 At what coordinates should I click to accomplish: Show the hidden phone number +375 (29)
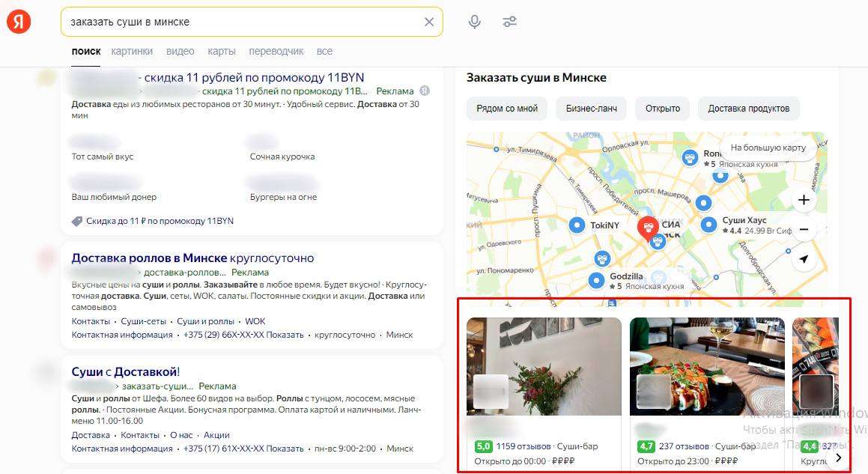coord(285,335)
